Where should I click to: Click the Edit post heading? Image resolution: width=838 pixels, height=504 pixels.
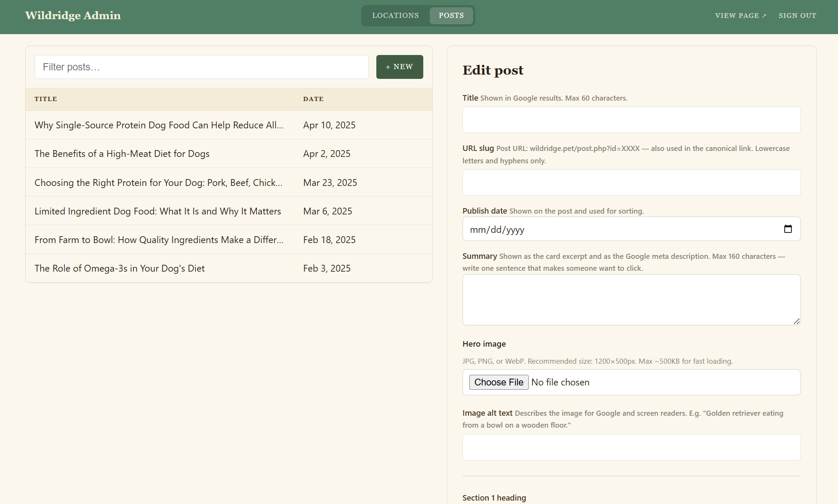pyautogui.click(x=493, y=70)
